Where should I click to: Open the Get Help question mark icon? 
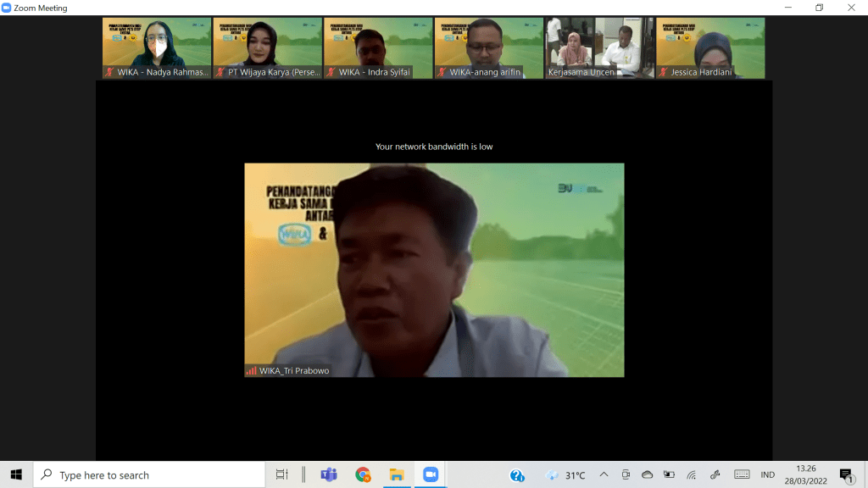pyautogui.click(x=517, y=475)
